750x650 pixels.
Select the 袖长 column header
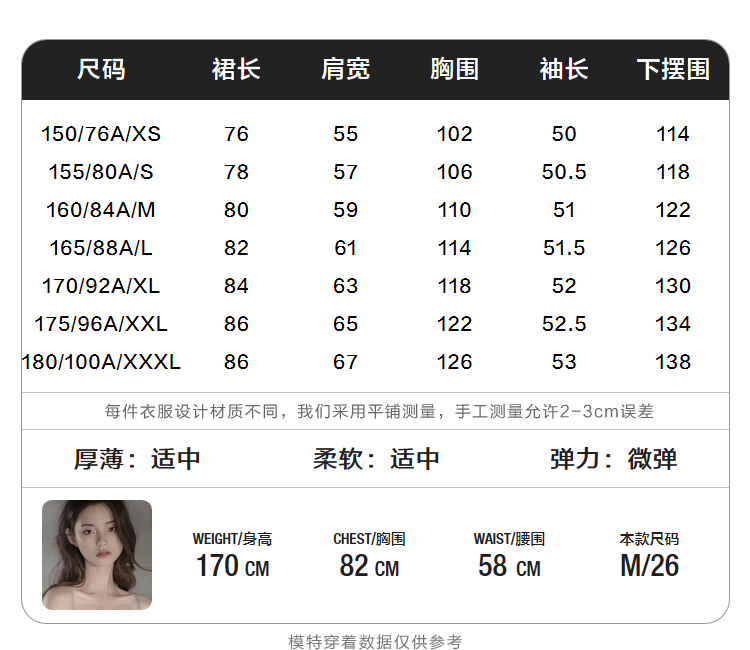tap(564, 69)
